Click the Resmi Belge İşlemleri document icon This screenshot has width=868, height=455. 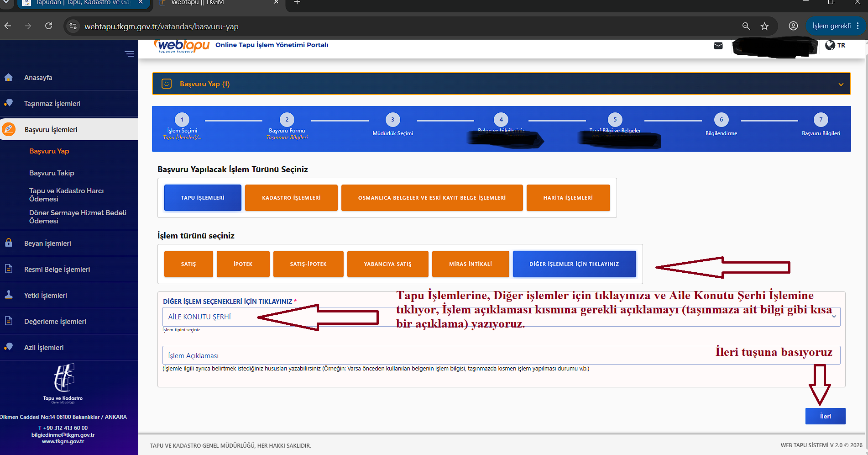click(x=9, y=269)
